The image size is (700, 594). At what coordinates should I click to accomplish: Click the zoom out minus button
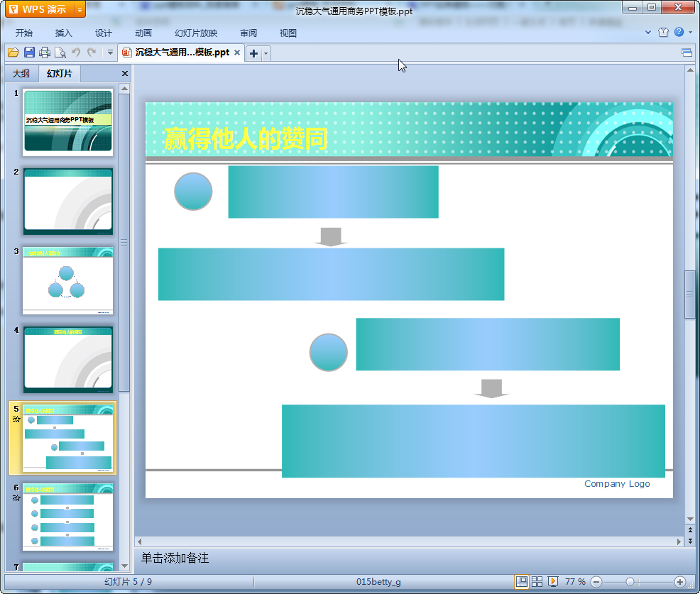(x=596, y=582)
